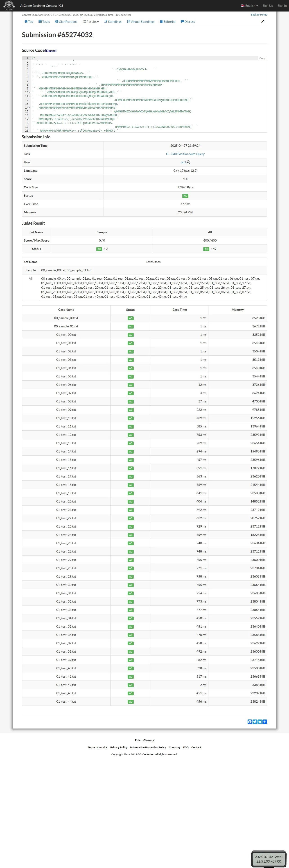The width and height of the screenshot is (289, 868).
Task: Copy the source code with the Copy button
Action: tap(262, 58)
